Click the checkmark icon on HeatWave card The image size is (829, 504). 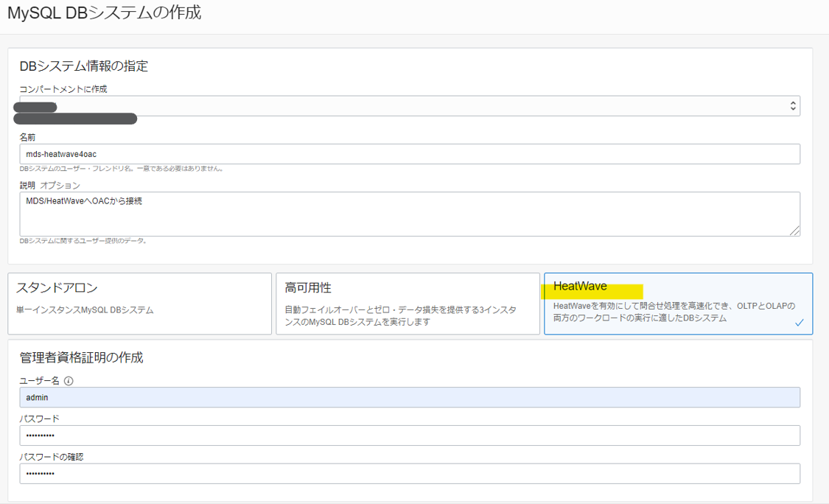point(800,323)
